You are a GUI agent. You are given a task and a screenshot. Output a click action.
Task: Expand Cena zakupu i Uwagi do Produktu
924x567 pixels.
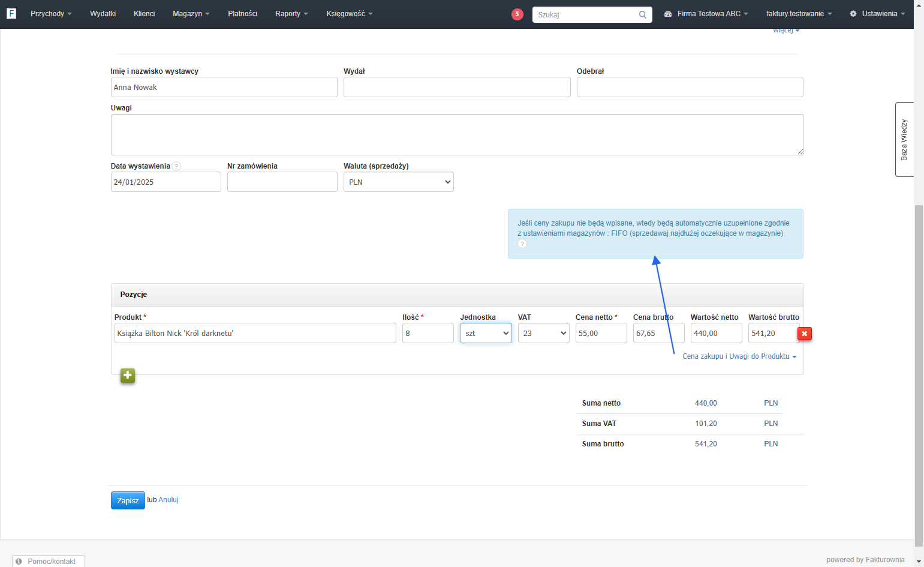[x=739, y=356]
